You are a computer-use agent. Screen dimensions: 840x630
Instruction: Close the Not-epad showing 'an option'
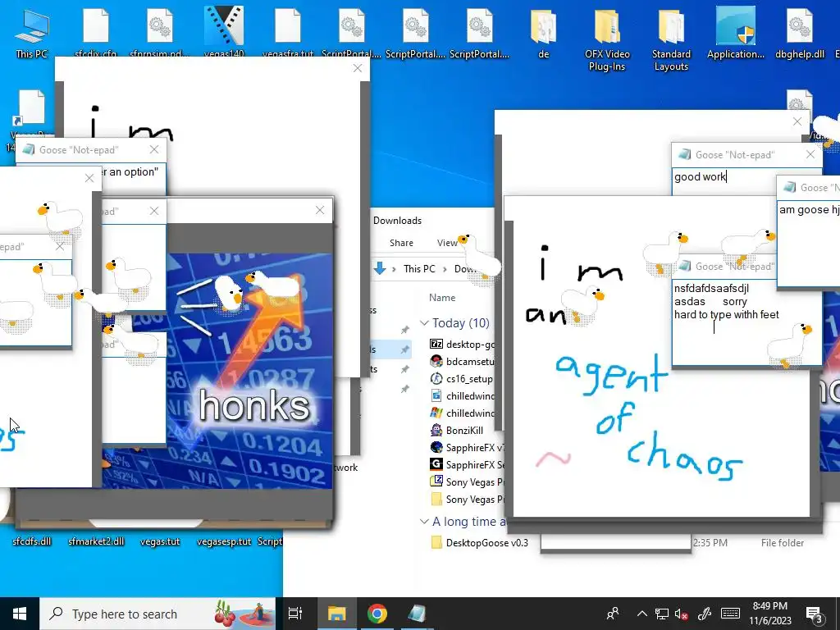[x=153, y=149]
